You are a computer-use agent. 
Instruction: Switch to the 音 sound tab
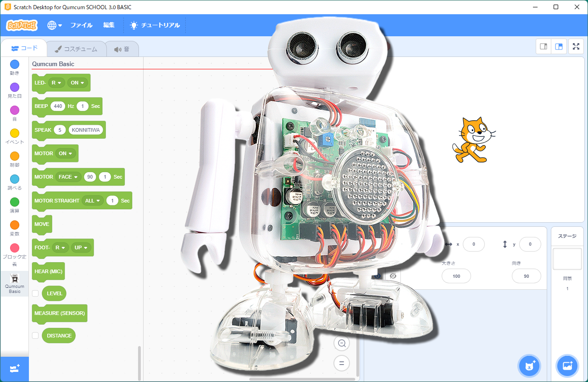click(x=122, y=49)
